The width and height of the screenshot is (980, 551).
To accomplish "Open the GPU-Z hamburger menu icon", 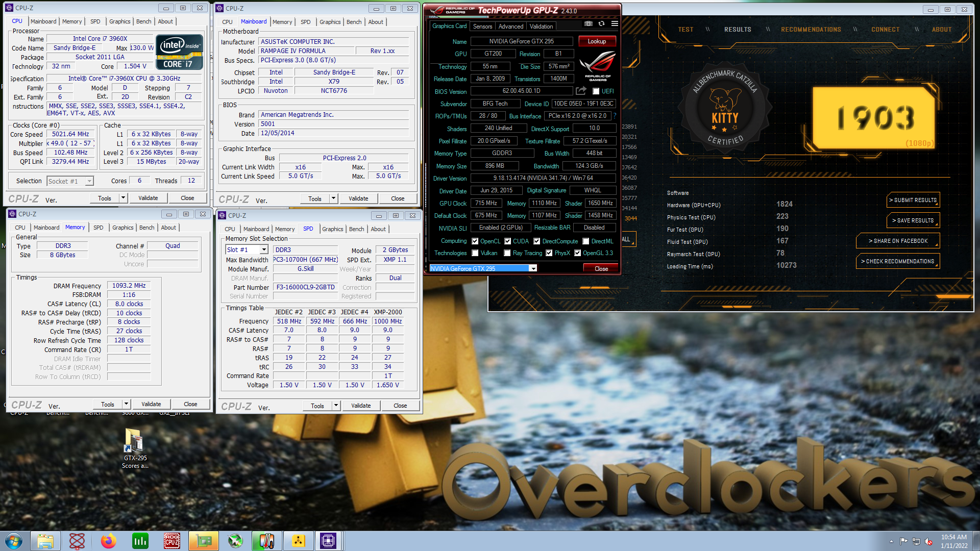I will tap(615, 24).
